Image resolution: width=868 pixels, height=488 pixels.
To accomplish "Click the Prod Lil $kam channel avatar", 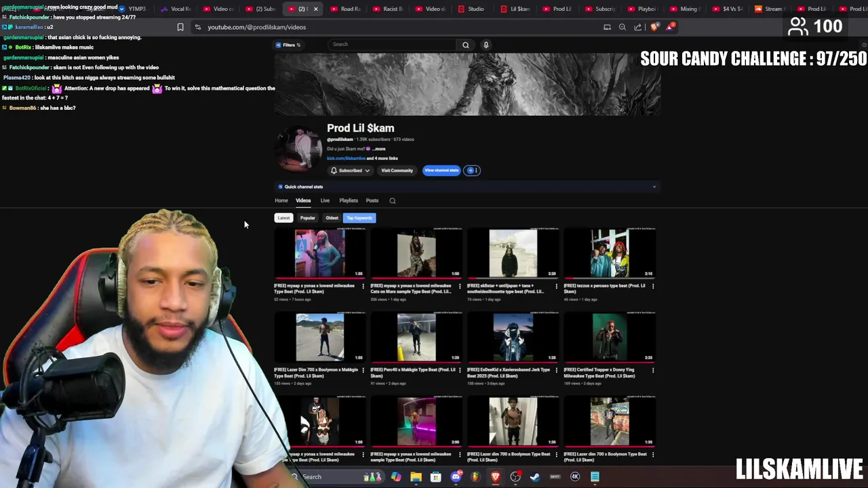I will pos(300,147).
